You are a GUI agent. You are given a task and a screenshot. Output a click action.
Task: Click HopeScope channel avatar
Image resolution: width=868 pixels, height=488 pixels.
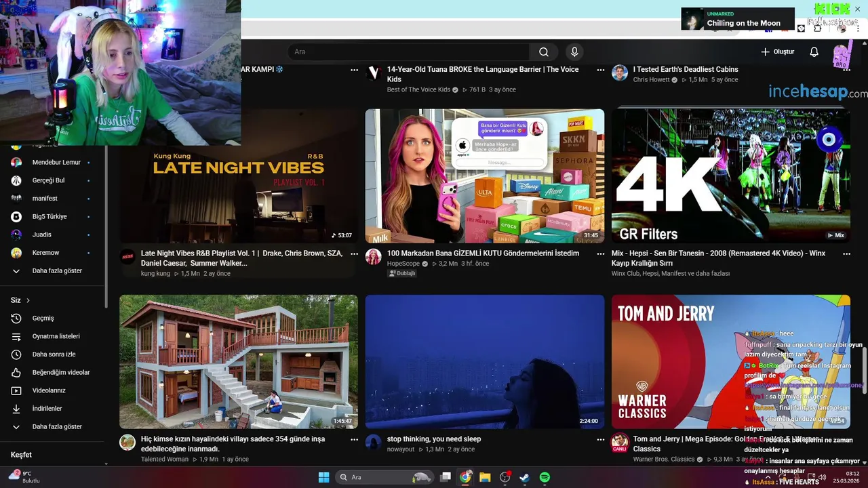374,256
